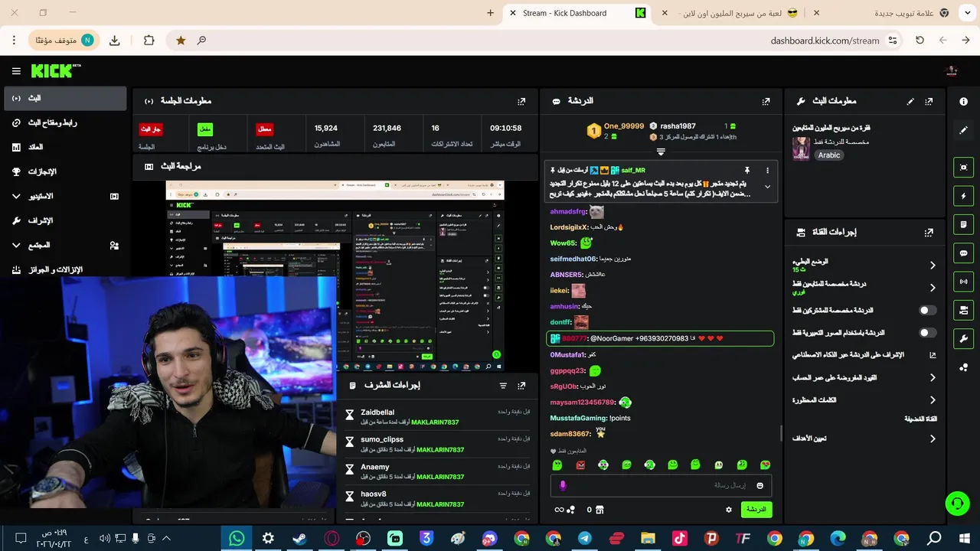This screenshot has height=551, width=980.
Task: Click leaderboard user One_99999
Action: click(x=623, y=126)
